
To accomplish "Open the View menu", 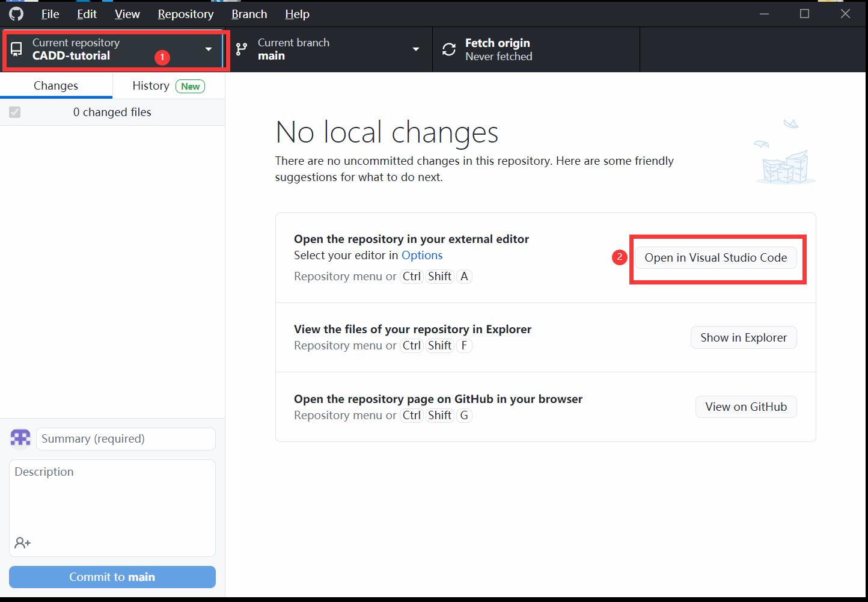I will 127,14.
